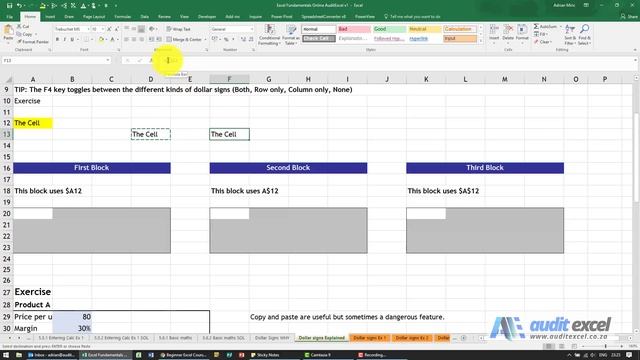The width and height of the screenshot is (640, 360).
Task: Select column K header
Action: pyautogui.click(x=426, y=79)
